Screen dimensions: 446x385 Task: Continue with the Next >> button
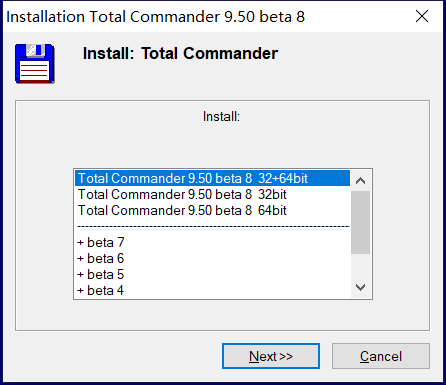(x=271, y=356)
